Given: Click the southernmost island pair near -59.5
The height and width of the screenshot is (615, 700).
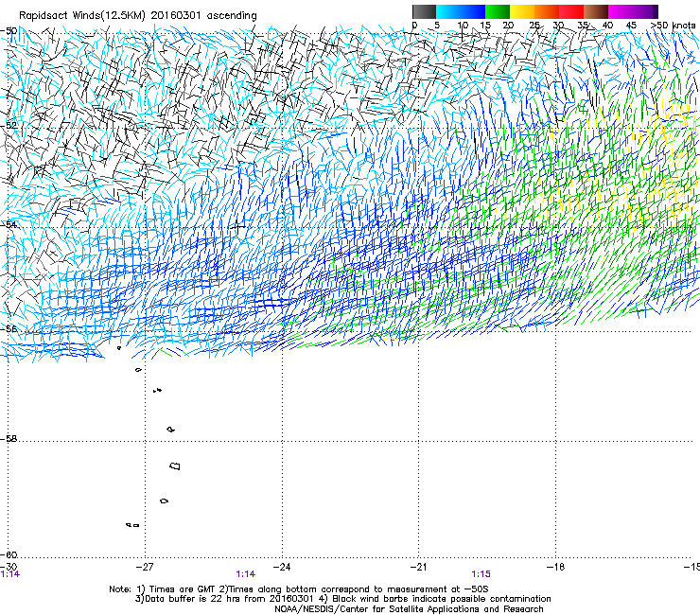Looking at the screenshot, I should (132, 525).
